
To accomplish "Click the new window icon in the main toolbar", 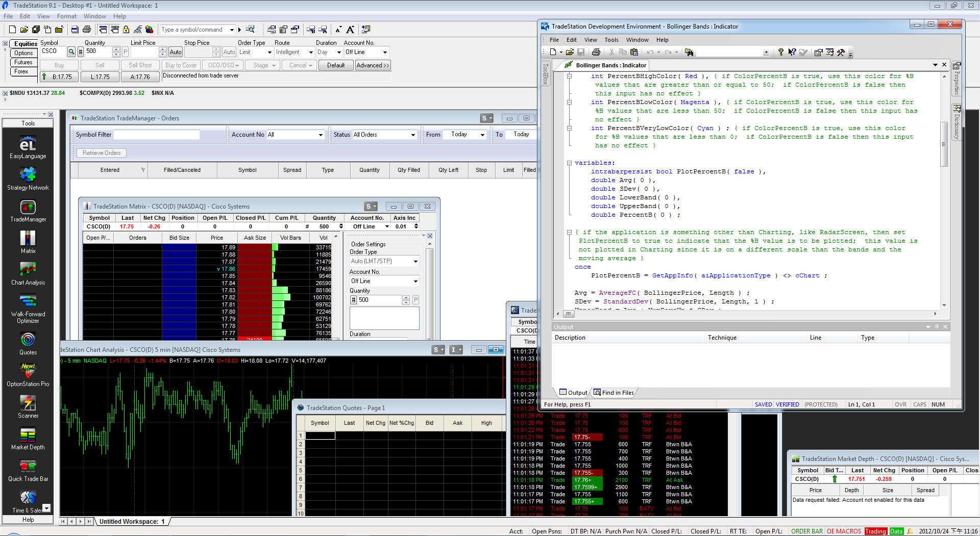I will pyautogui.click(x=12, y=30).
